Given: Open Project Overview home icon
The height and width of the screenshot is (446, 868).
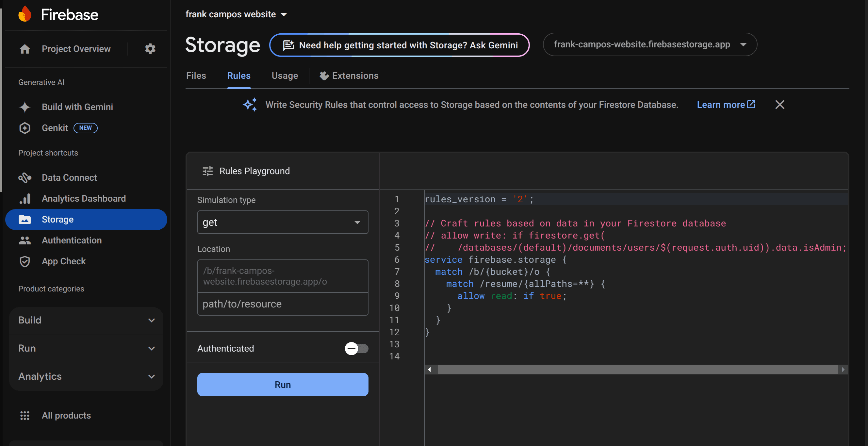Looking at the screenshot, I should pos(25,49).
